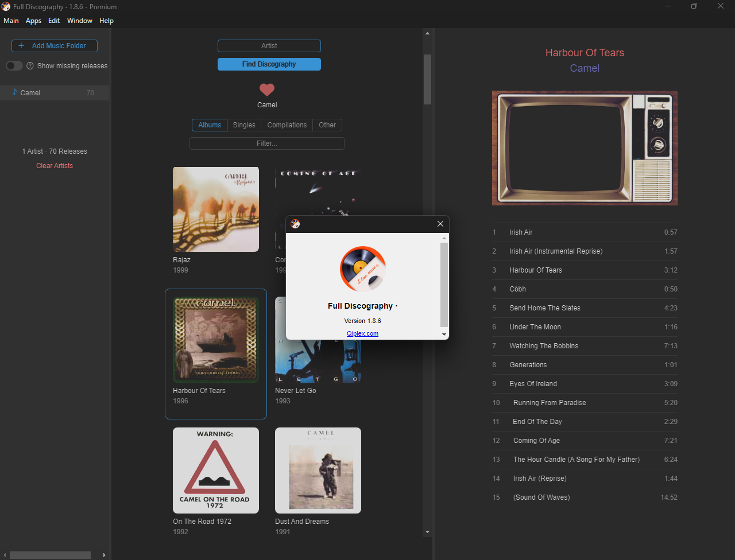The width and height of the screenshot is (735, 560).
Task: Click the Camel artist name in details panel
Action: click(585, 68)
